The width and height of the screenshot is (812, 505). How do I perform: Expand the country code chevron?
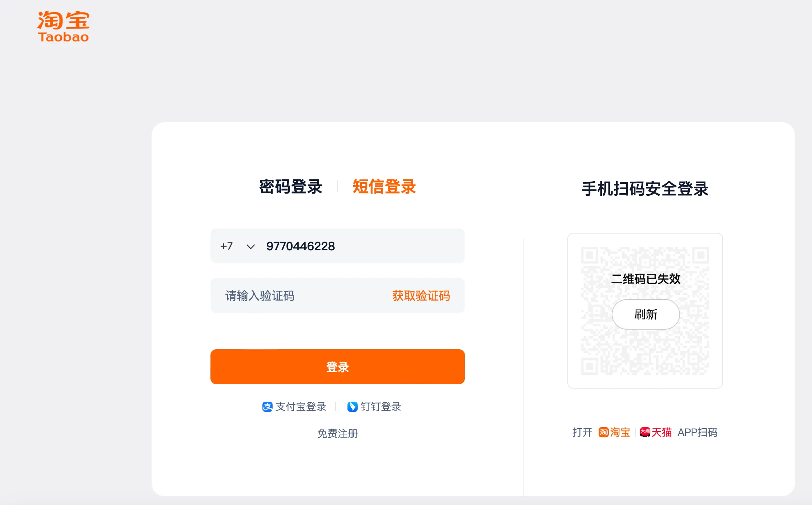(x=250, y=247)
